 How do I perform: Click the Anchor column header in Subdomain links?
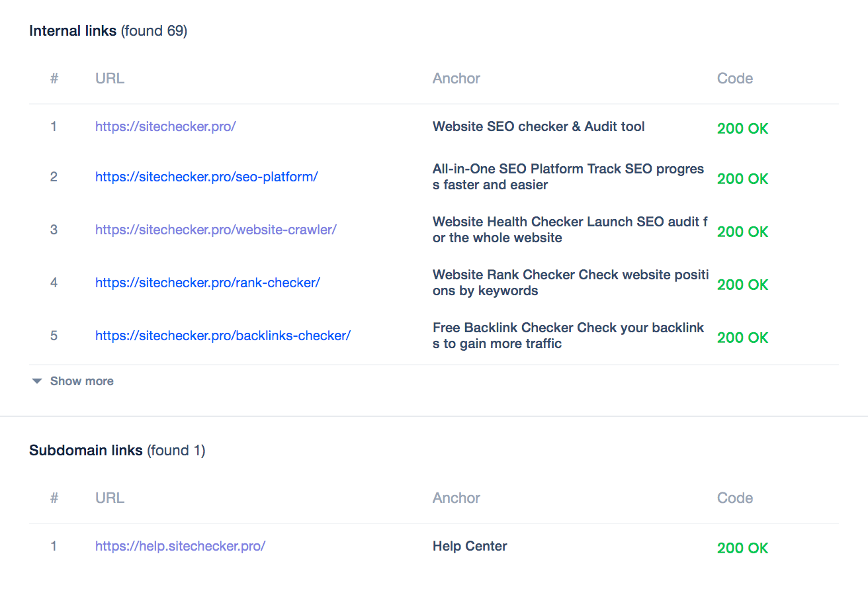click(456, 498)
